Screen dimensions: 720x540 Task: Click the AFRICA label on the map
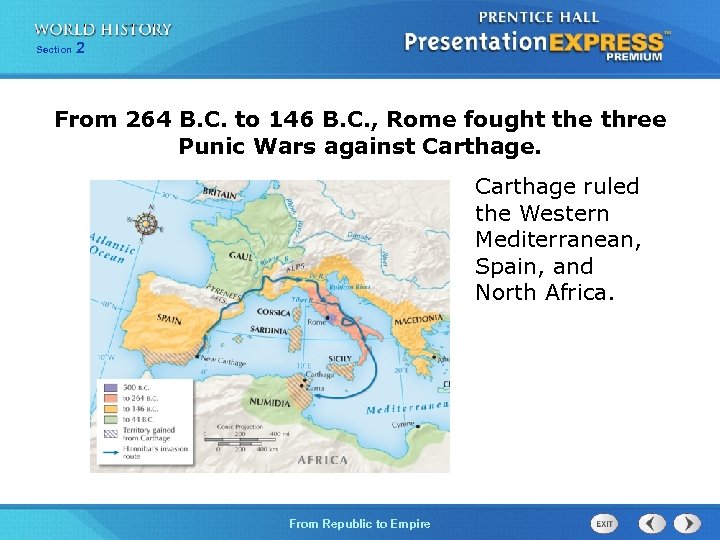(322, 460)
